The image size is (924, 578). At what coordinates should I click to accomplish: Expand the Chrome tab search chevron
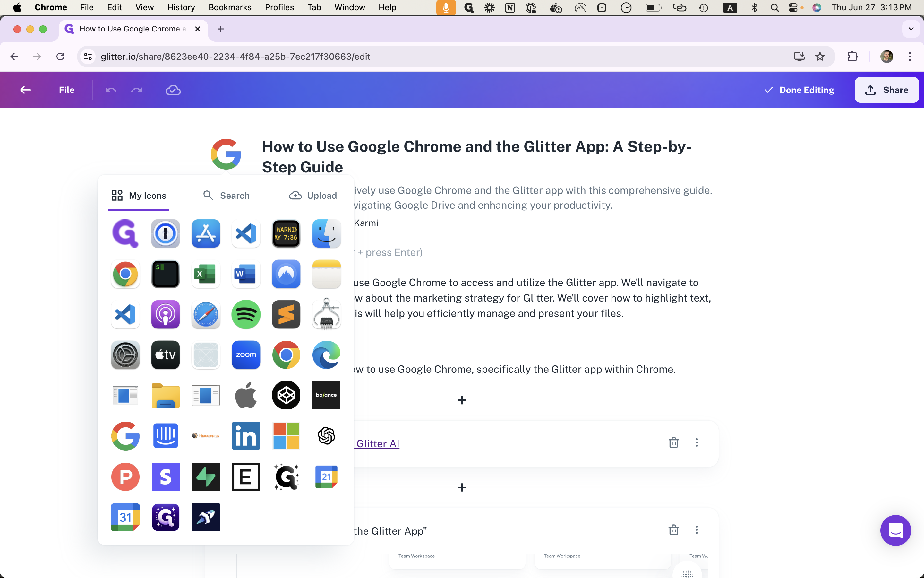click(x=911, y=29)
